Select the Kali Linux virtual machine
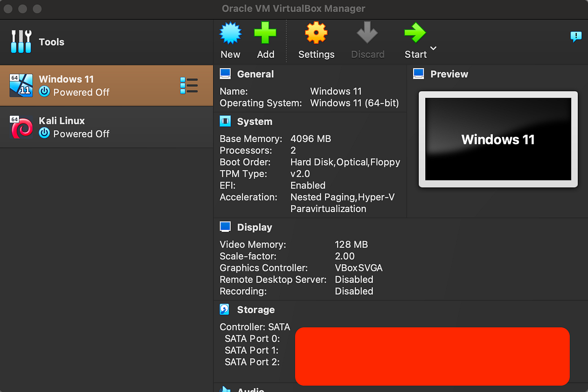The width and height of the screenshot is (588, 392). tap(73, 126)
